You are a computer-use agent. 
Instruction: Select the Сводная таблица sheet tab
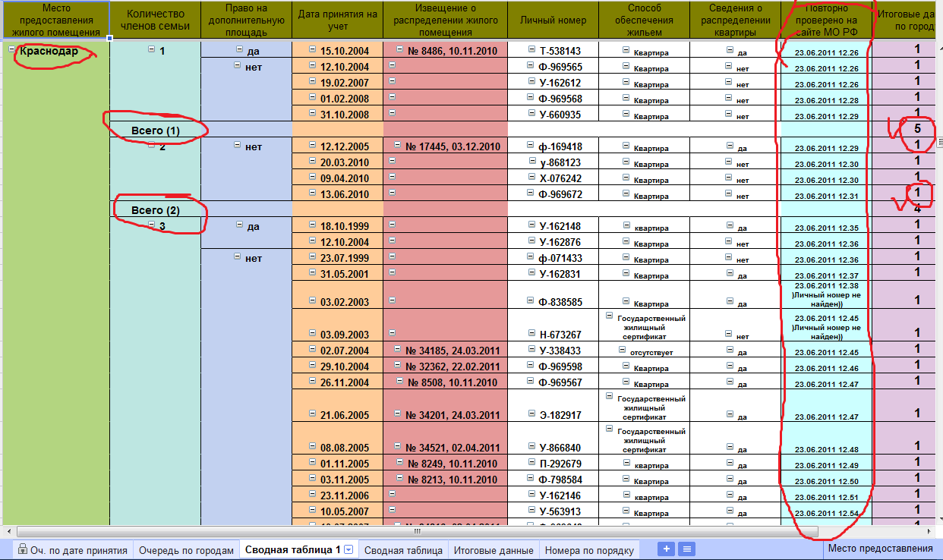click(x=402, y=550)
